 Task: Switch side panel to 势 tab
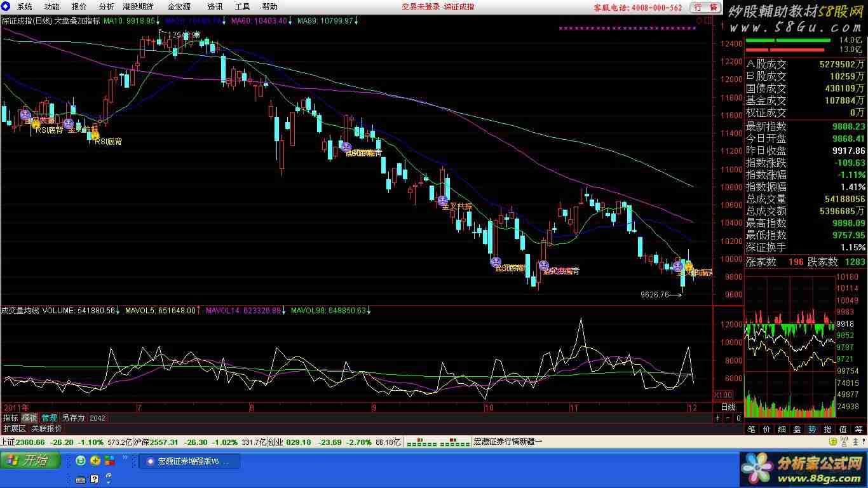click(x=812, y=430)
